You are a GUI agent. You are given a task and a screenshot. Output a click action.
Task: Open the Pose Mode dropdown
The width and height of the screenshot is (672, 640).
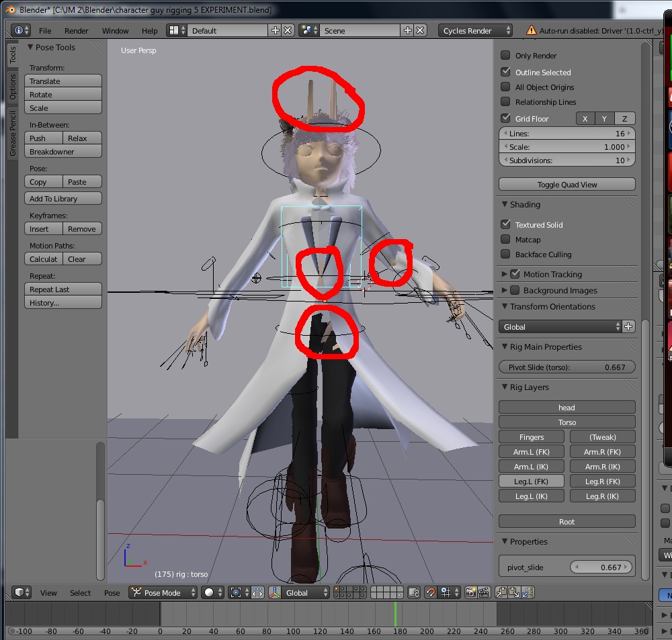(163, 592)
